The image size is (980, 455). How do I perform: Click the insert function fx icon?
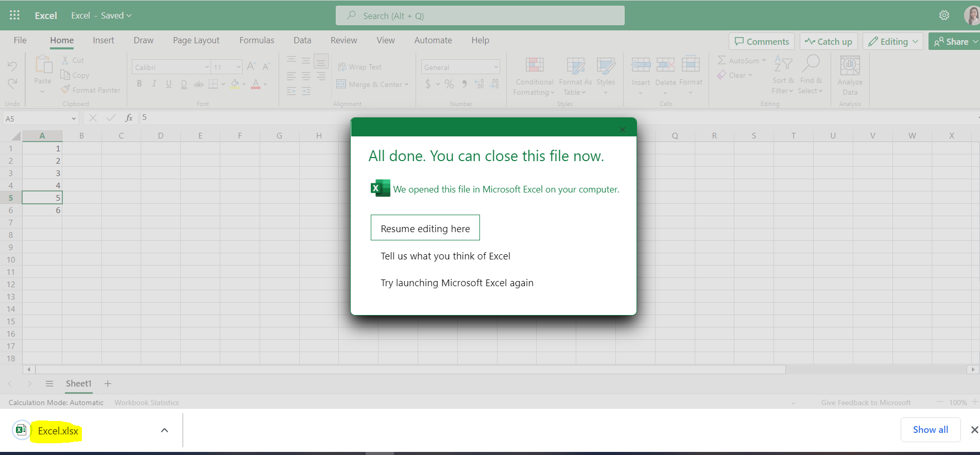pyautogui.click(x=129, y=118)
